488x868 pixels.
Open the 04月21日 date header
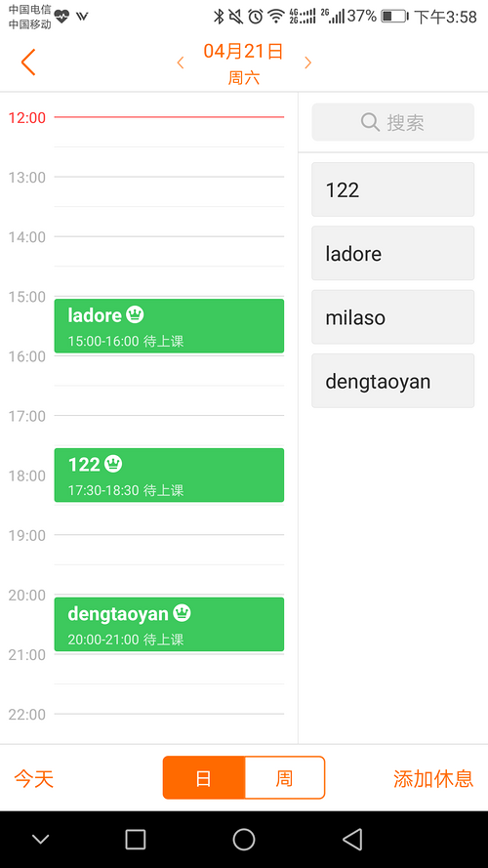tap(243, 52)
